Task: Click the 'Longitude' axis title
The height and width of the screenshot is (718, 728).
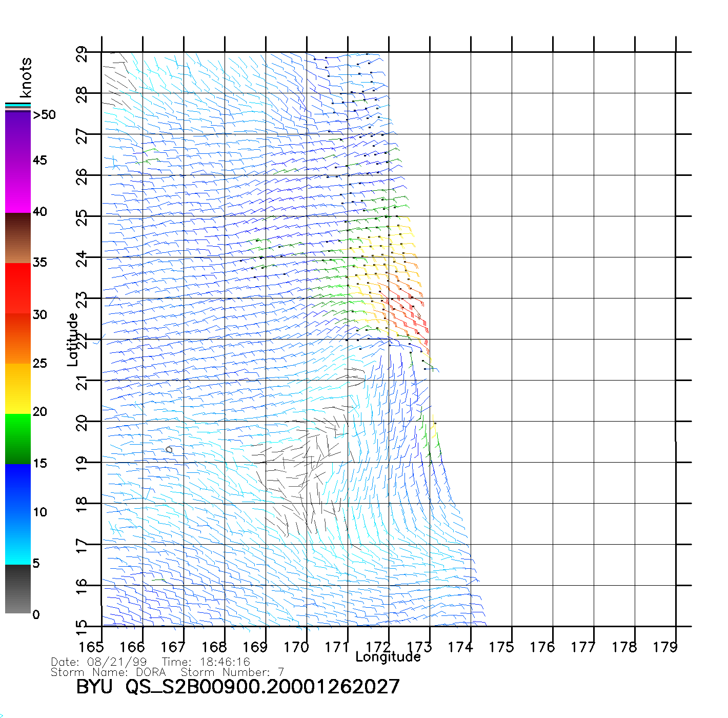Action: pyautogui.click(x=388, y=657)
